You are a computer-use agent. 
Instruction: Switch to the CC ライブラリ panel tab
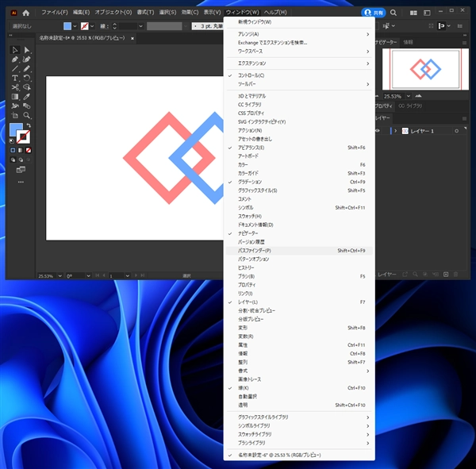click(x=410, y=106)
